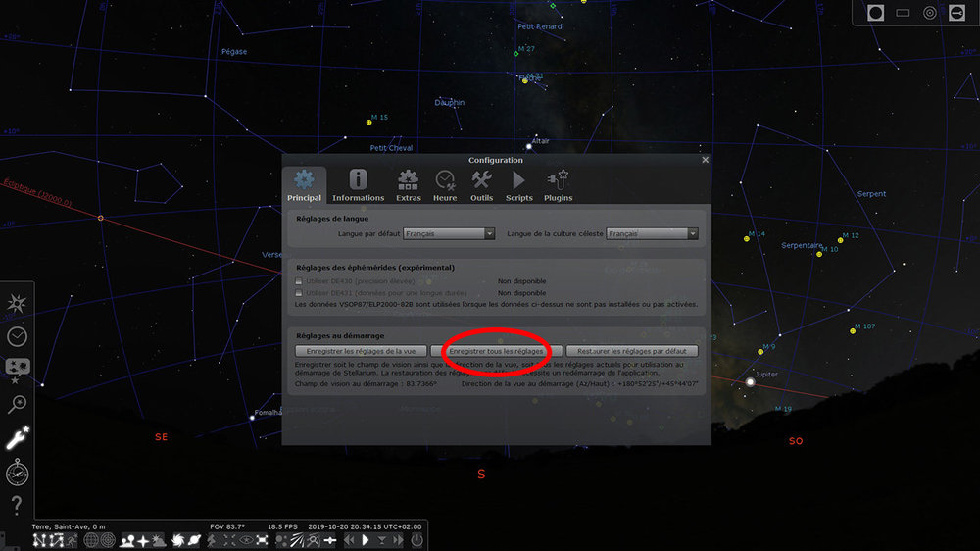
Task: Toggle the atmosphere display
Action: 159,540
